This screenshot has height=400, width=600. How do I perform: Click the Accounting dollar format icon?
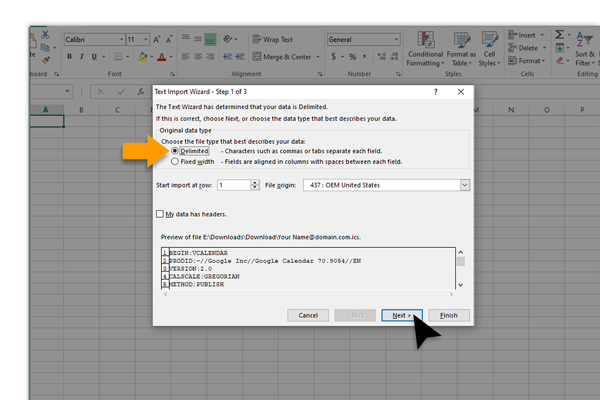pyautogui.click(x=334, y=57)
